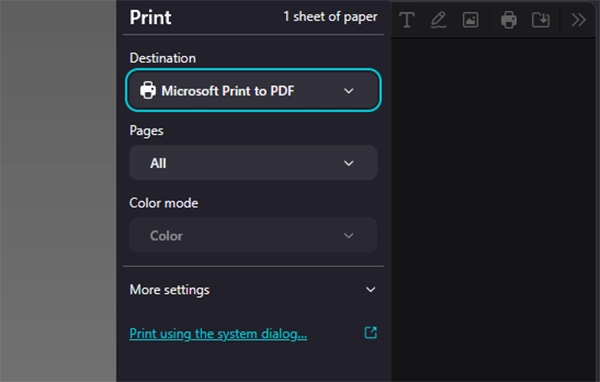Click the Destination label
The image size is (600, 382).
tap(163, 58)
